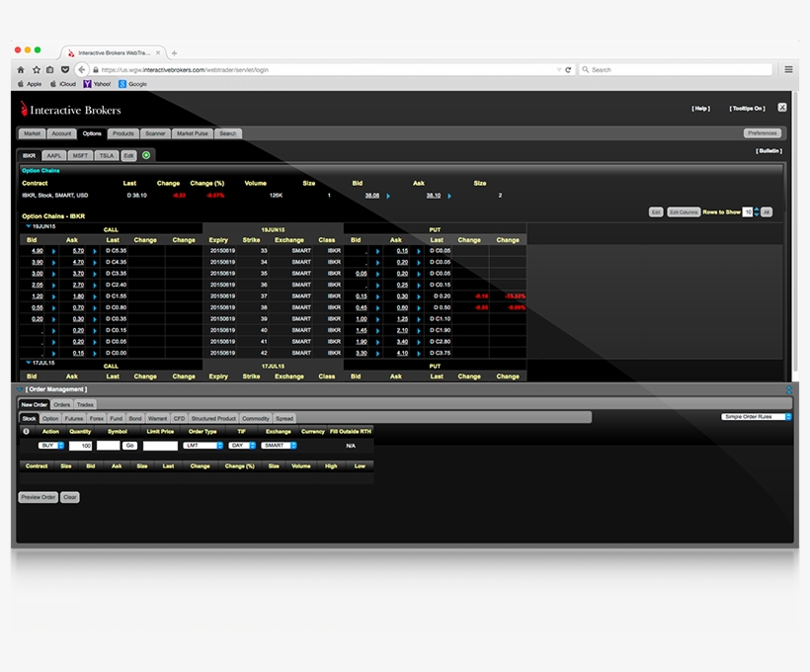Open the Bulletin link

click(x=769, y=151)
